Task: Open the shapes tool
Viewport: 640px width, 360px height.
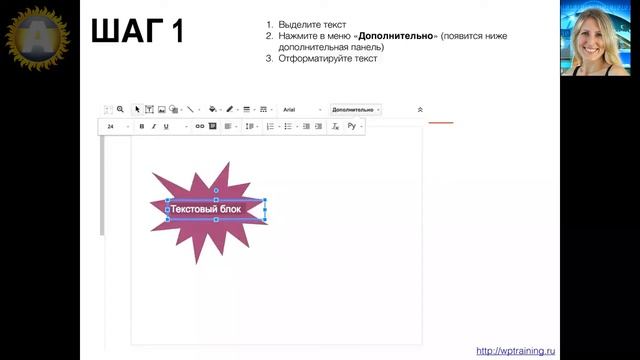Action: (173, 109)
